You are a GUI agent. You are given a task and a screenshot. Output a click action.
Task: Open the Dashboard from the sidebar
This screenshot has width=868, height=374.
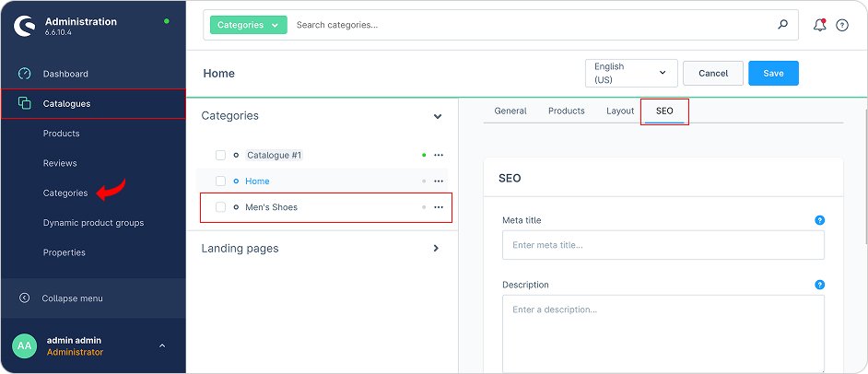click(x=65, y=74)
